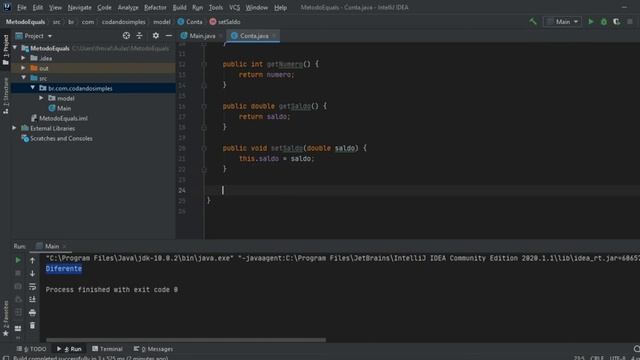
Task: Select the out folder row
Action: (x=93, y=68)
